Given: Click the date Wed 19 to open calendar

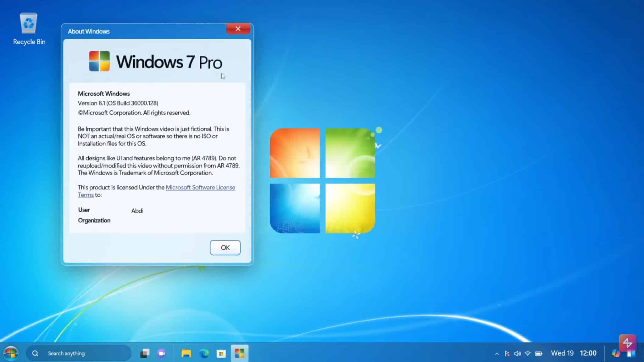Looking at the screenshot, I should click(563, 353).
